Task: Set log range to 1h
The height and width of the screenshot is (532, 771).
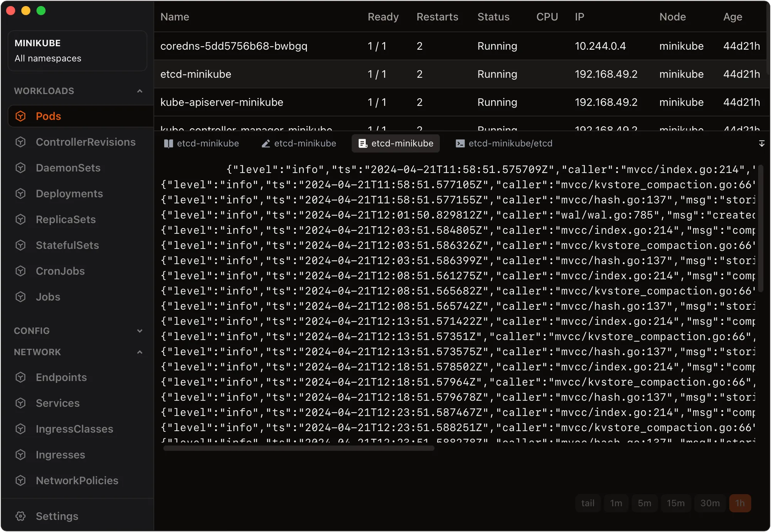Action: [x=740, y=503]
